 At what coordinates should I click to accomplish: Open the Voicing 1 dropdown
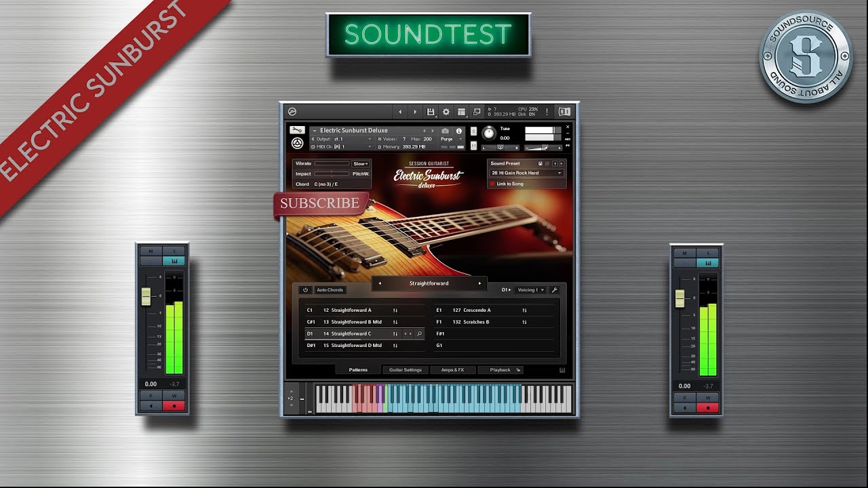(530, 290)
